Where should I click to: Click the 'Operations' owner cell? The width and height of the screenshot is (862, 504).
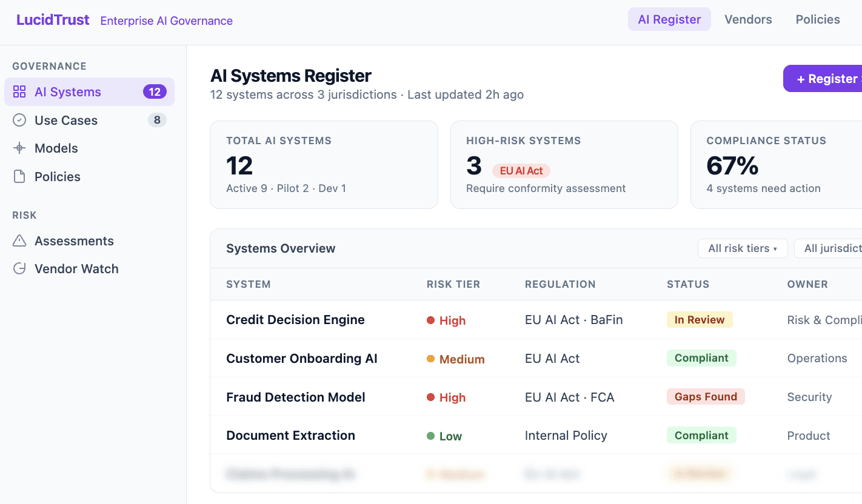coord(817,359)
